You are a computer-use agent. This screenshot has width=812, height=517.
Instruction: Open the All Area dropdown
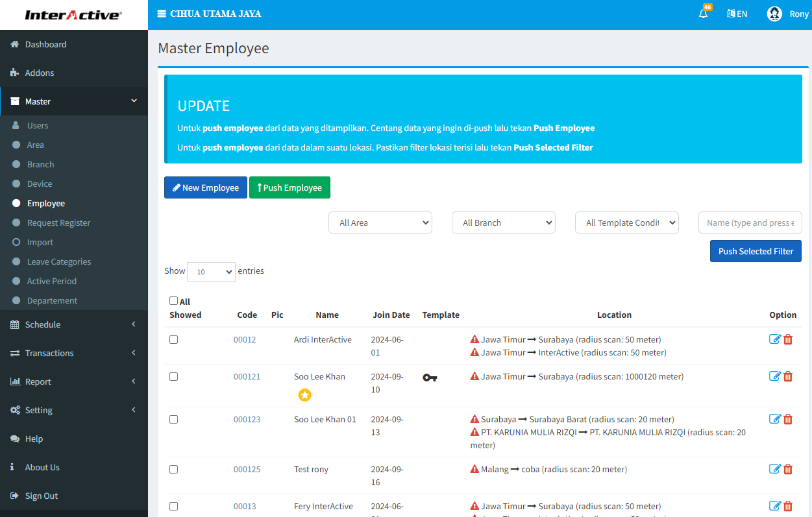click(380, 222)
